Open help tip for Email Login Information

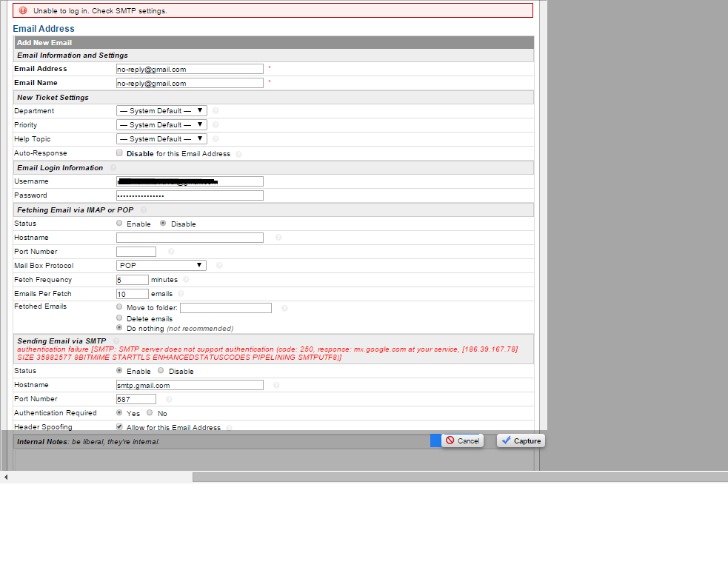tap(113, 168)
